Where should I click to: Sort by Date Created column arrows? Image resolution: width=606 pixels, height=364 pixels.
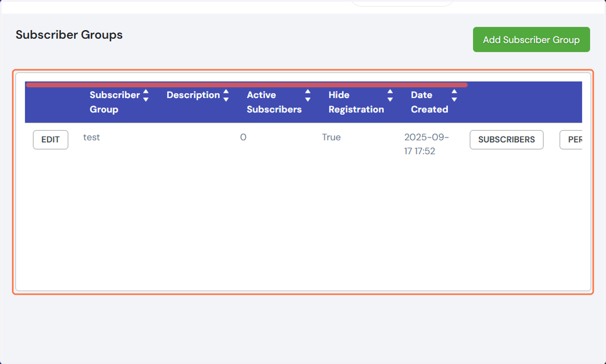pos(454,95)
